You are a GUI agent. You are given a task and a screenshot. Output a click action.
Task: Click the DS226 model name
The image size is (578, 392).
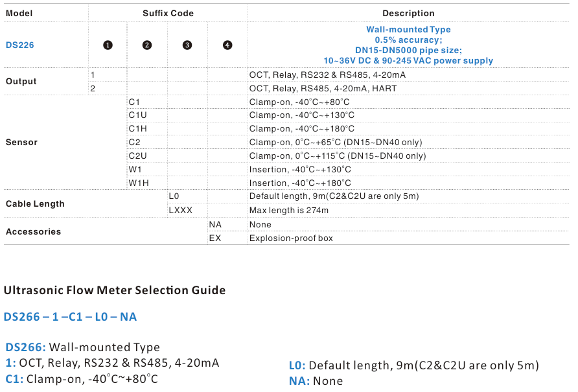[19, 45]
